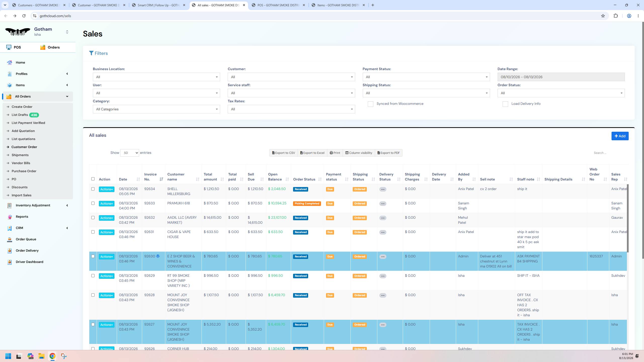Tick the select-all checkbox in table header
The height and width of the screenshot is (362, 644).
(x=93, y=179)
